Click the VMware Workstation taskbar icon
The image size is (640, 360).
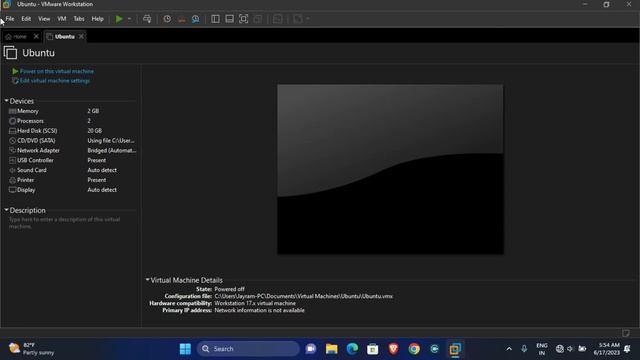[455, 349]
